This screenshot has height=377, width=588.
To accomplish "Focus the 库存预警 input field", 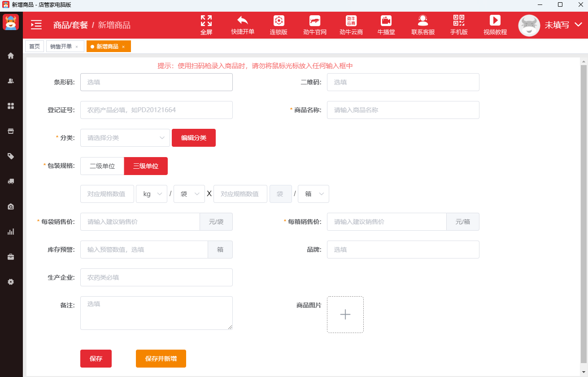I will [x=144, y=250].
